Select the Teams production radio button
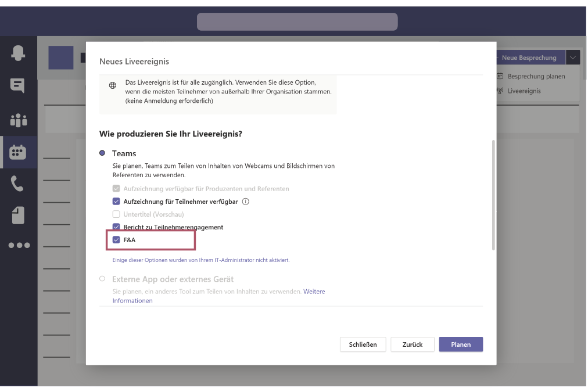 [102, 153]
